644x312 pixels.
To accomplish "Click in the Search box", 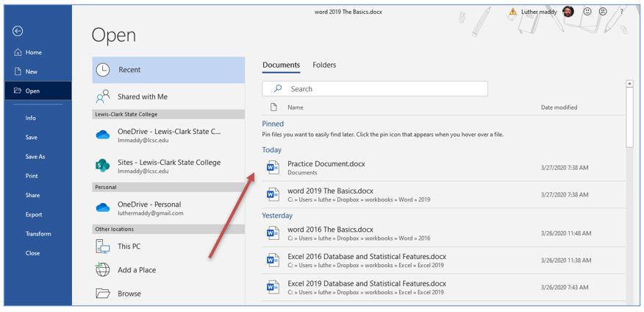I will click(x=375, y=89).
